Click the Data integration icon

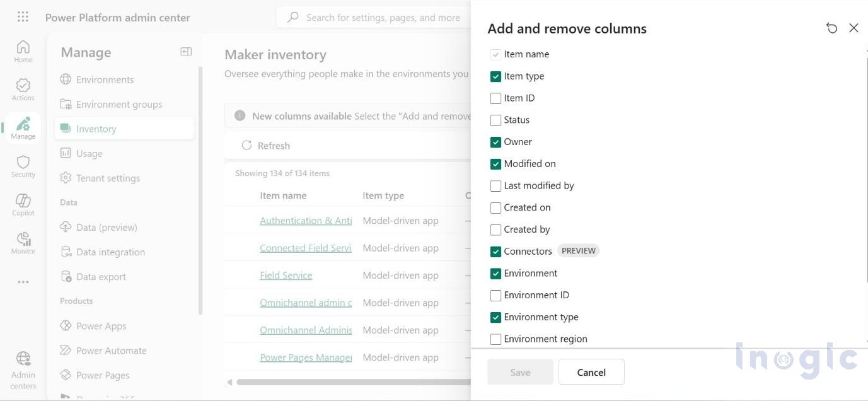click(66, 252)
